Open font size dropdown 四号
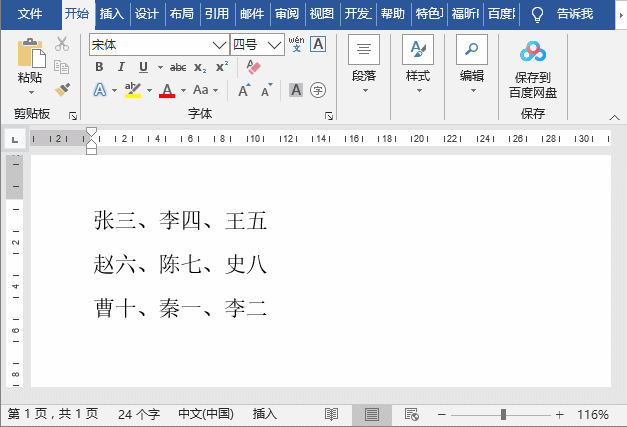This screenshot has width=627, height=427. click(x=274, y=45)
